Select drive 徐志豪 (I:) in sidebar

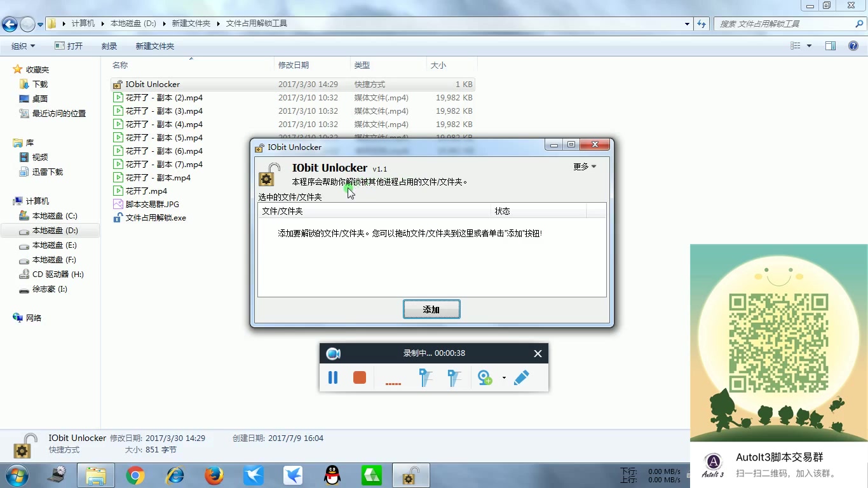pyautogui.click(x=43, y=289)
